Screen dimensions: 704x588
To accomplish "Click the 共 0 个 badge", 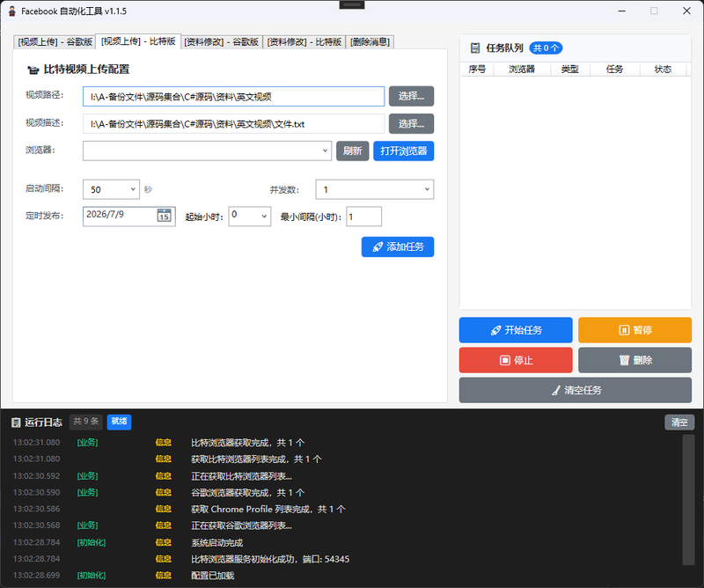I will pyautogui.click(x=546, y=48).
